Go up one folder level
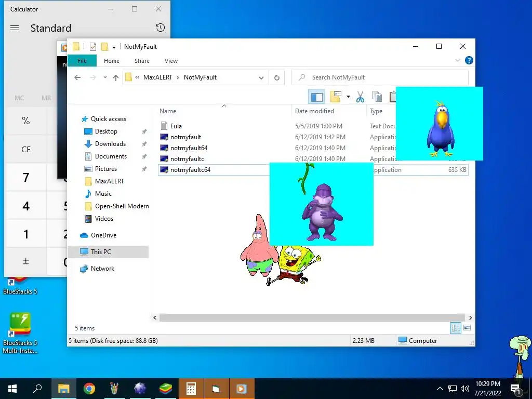 point(116,78)
